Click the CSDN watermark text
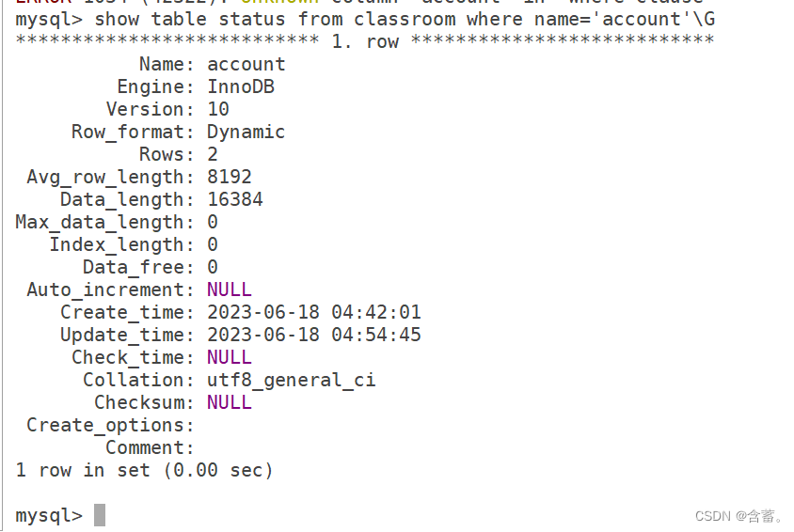Image resolution: width=794 pixels, height=532 pixels. [x=738, y=516]
